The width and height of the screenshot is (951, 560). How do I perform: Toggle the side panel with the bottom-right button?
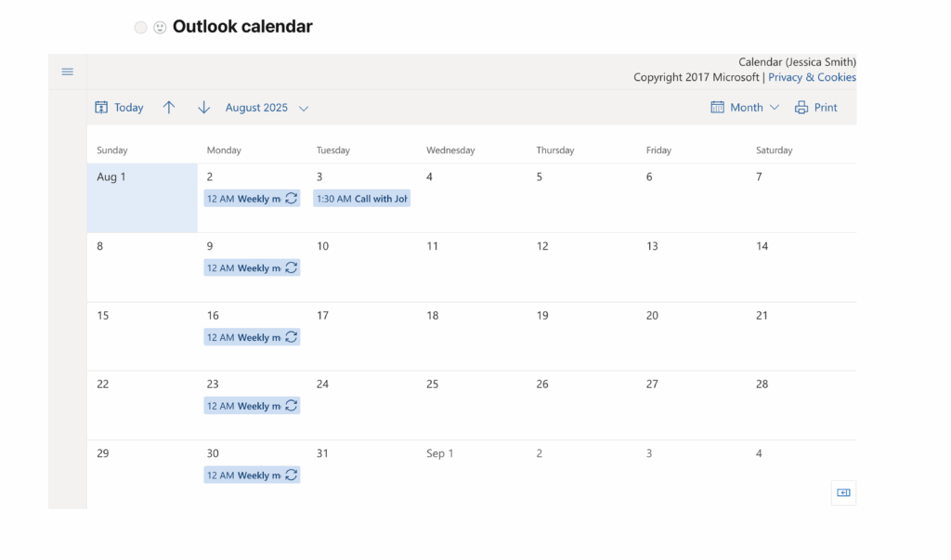pos(843,493)
